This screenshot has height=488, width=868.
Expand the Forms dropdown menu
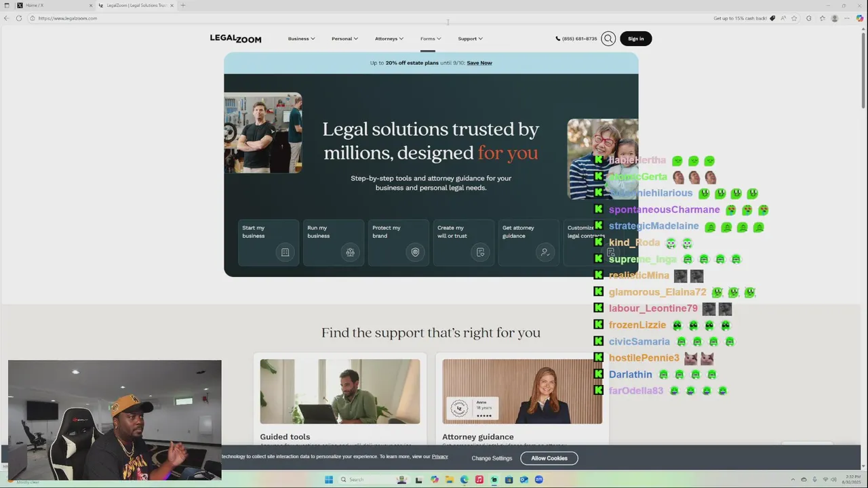click(x=431, y=39)
